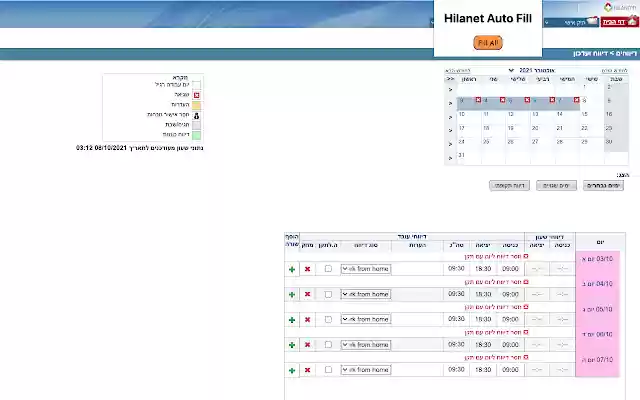Click the 07/10 date cell in table

tap(598, 360)
